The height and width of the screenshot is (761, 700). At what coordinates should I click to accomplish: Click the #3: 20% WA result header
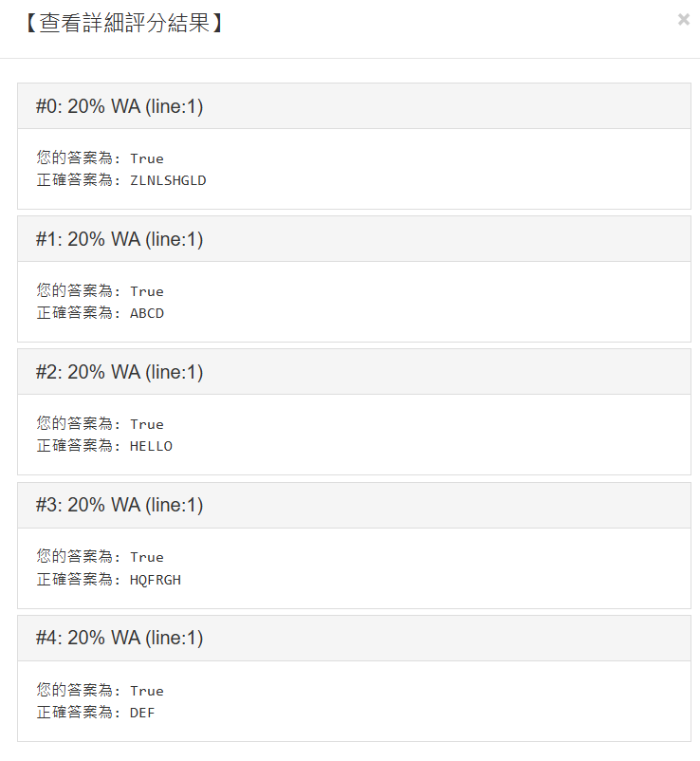coord(120,505)
